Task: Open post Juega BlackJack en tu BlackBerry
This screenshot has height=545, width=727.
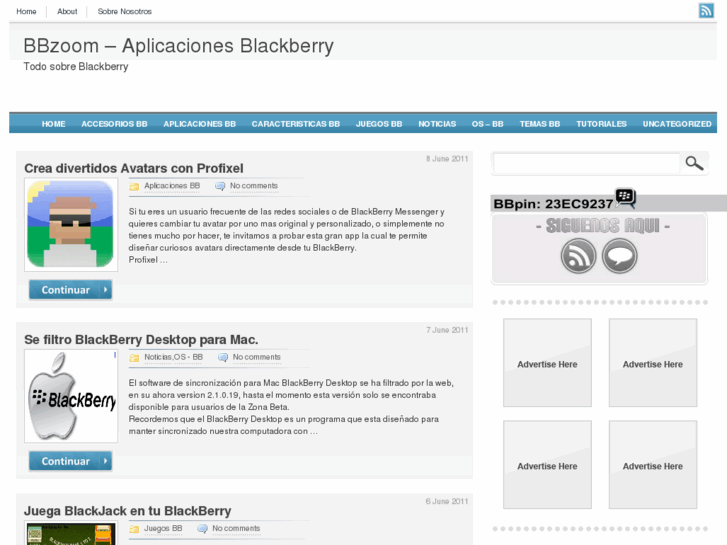Action: (128, 511)
